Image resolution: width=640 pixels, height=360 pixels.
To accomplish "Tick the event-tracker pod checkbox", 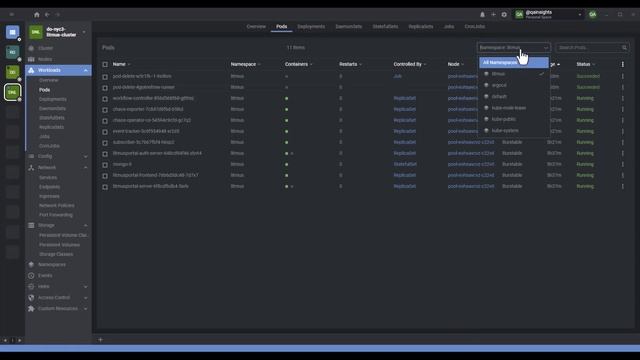I will click(x=105, y=132).
